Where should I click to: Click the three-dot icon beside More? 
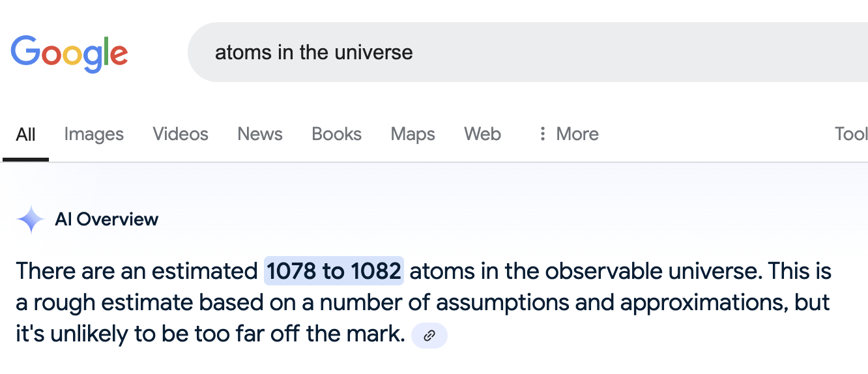coord(542,134)
